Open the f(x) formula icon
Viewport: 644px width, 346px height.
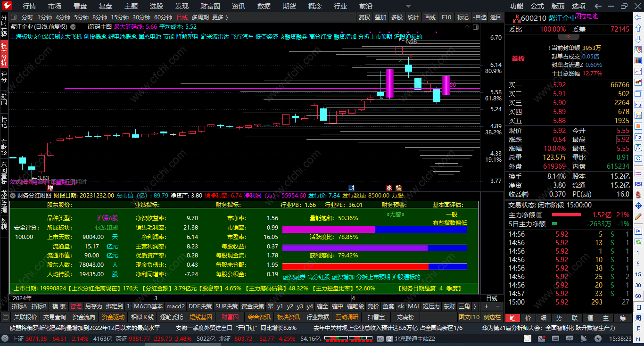tap(638, 148)
